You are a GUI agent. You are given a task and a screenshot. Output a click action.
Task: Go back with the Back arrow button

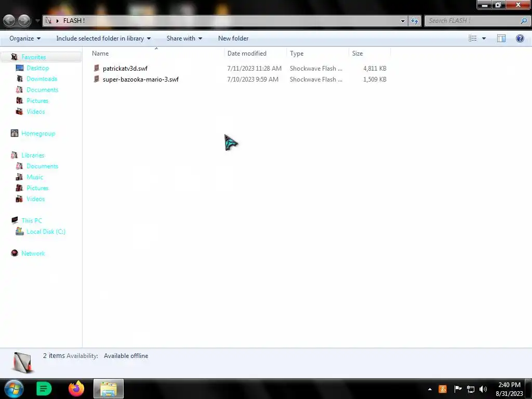tap(9, 21)
